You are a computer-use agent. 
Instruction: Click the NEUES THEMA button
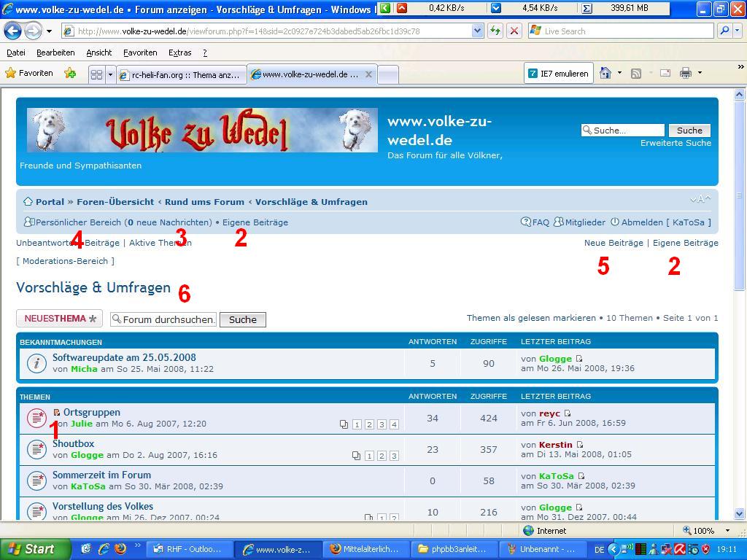60,319
